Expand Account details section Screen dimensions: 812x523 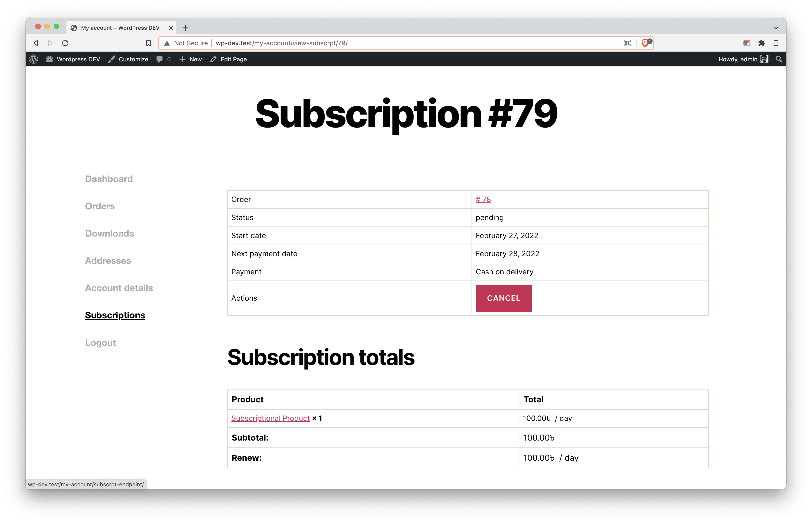coord(118,288)
